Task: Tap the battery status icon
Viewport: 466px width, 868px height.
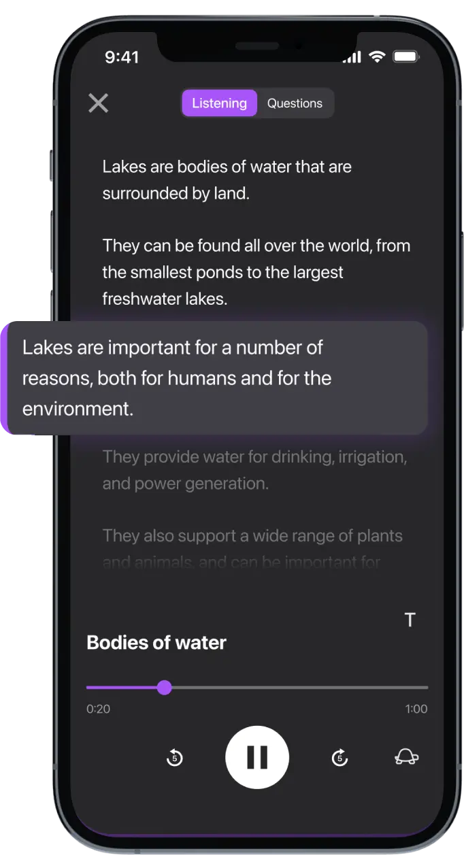Action: point(405,57)
